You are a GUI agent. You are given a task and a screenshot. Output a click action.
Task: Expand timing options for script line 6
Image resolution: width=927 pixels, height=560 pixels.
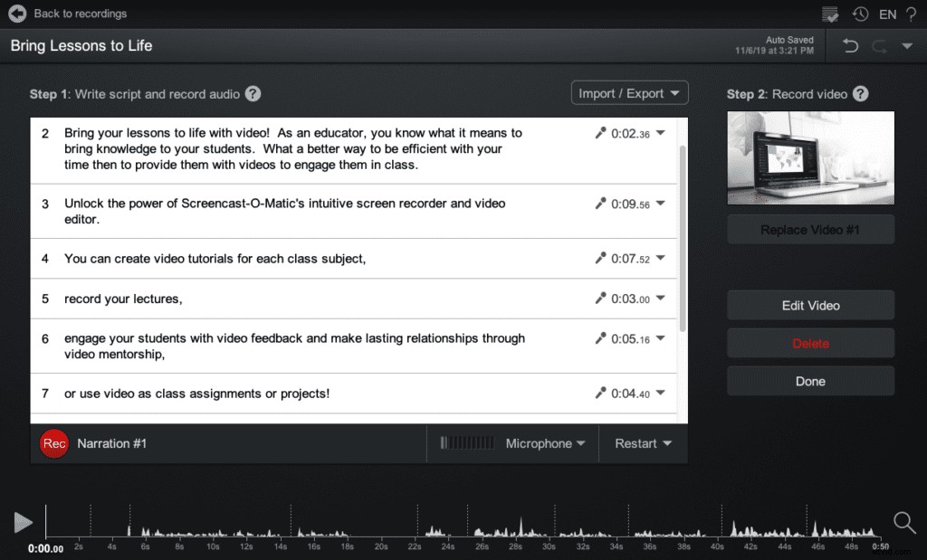(x=659, y=337)
